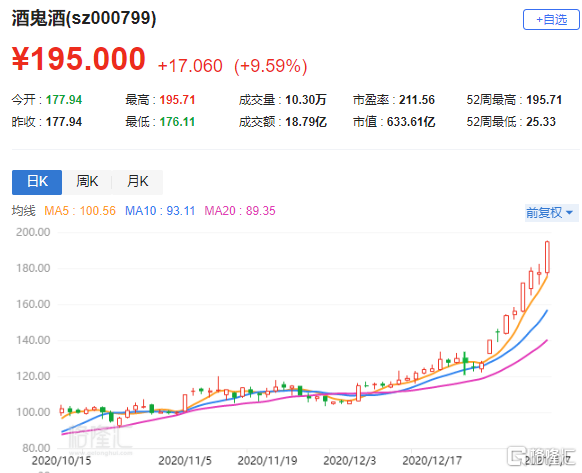582x473 pixels.
Task: Select the 成交量 value 10.30万
Action: (306, 100)
